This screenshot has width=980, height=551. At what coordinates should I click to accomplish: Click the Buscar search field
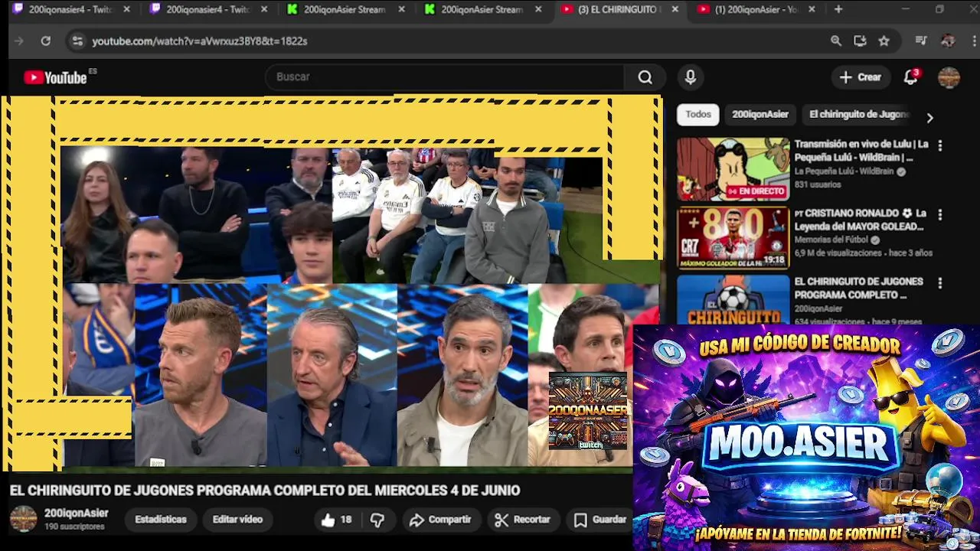pyautogui.click(x=444, y=77)
